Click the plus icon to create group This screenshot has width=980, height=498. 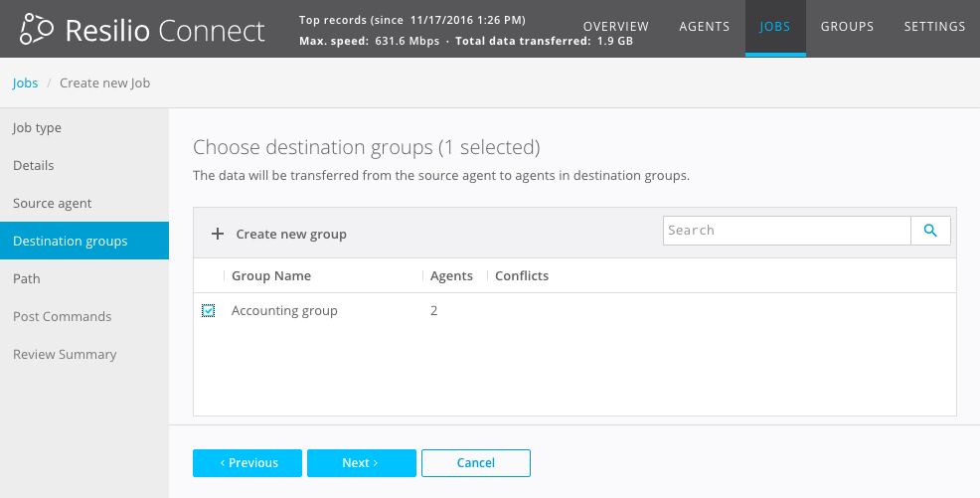(x=218, y=235)
